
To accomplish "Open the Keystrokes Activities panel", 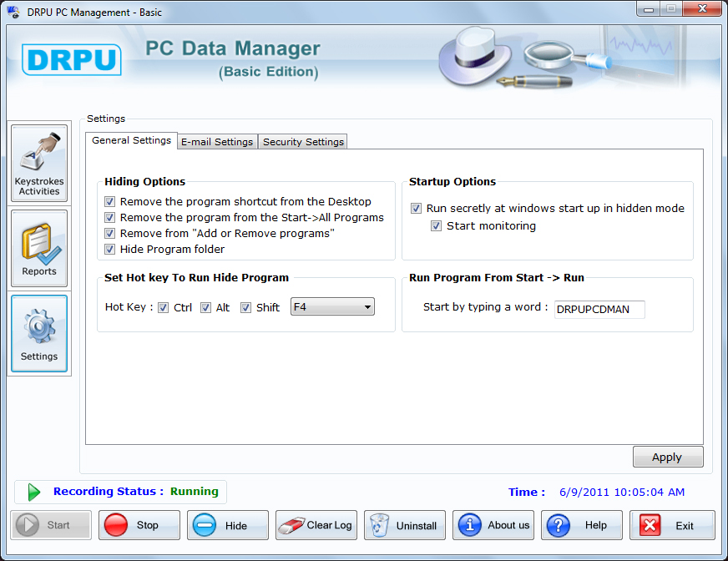I will click(x=39, y=163).
